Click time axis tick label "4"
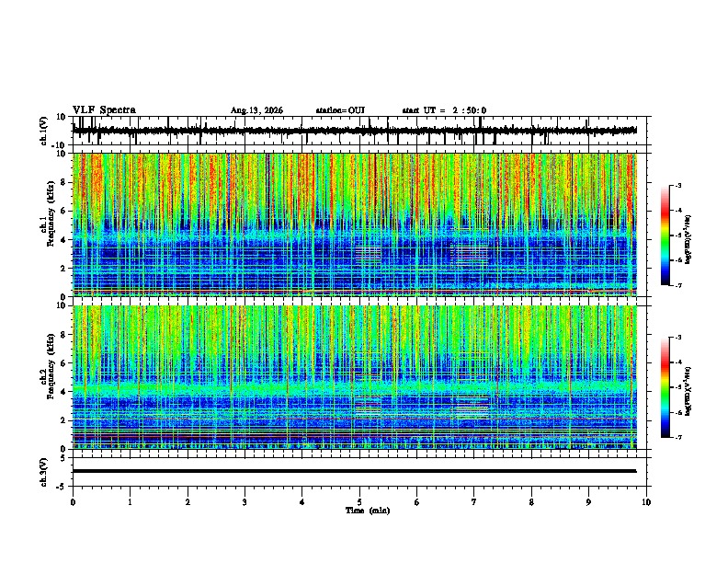The width and height of the screenshot is (728, 563). 302,502
